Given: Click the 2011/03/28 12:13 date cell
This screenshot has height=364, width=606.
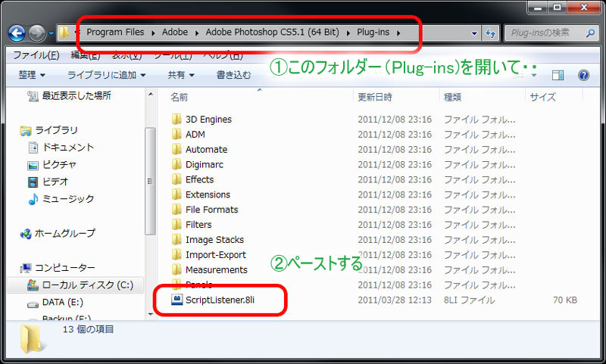Looking at the screenshot, I should point(395,300).
